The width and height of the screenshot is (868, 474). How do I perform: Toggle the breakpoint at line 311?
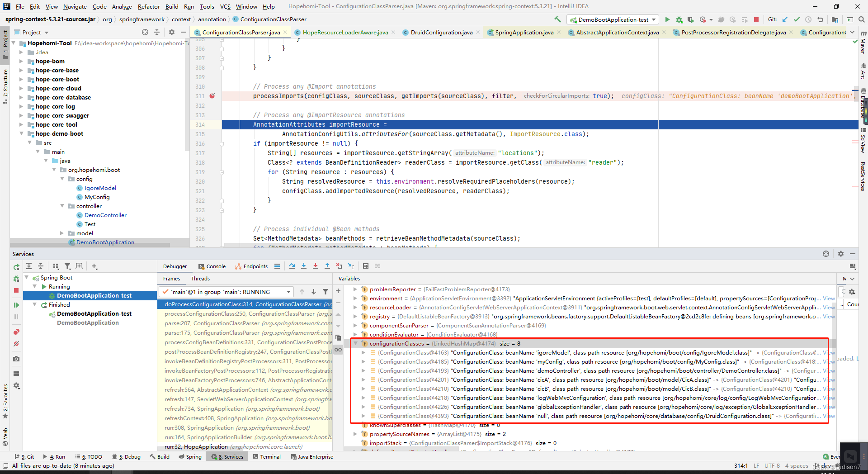pyautogui.click(x=212, y=96)
